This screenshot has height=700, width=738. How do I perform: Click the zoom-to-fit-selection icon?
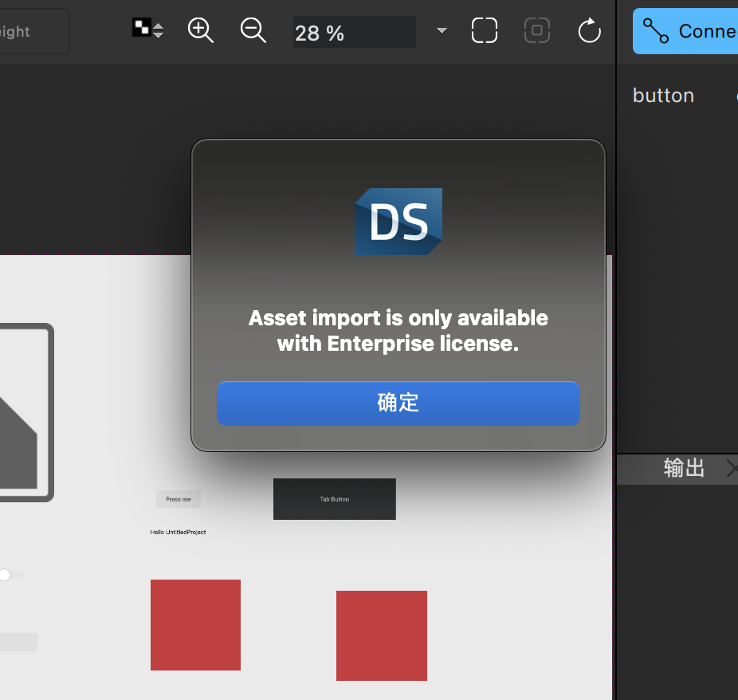[x=537, y=30]
